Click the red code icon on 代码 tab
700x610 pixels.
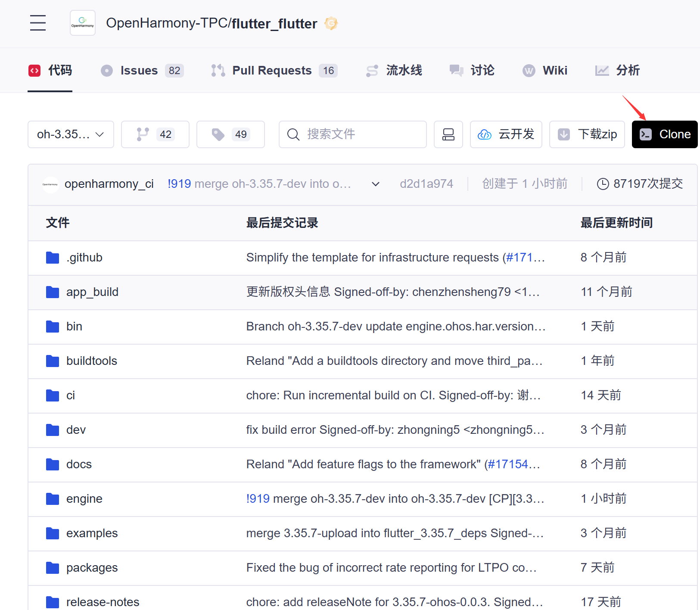[x=34, y=70]
